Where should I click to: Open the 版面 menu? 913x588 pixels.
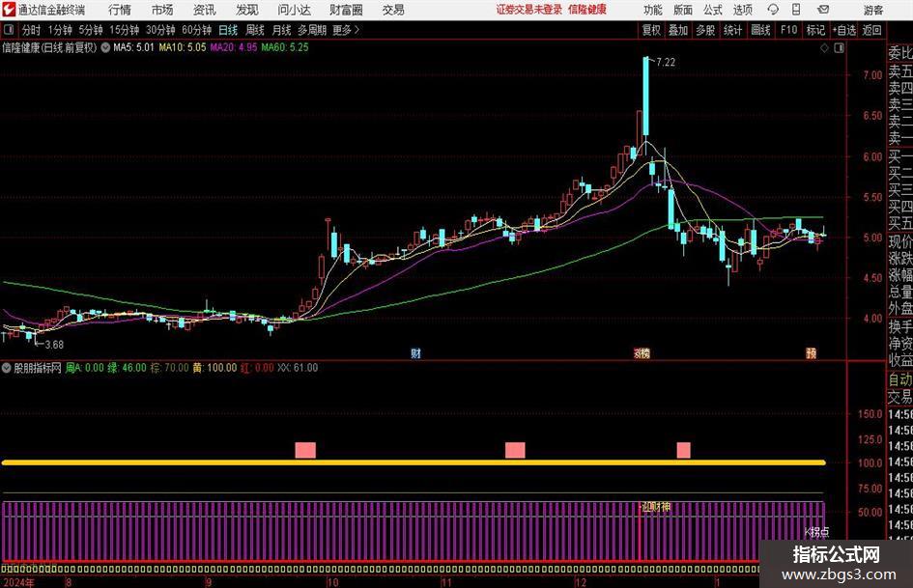point(682,10)
